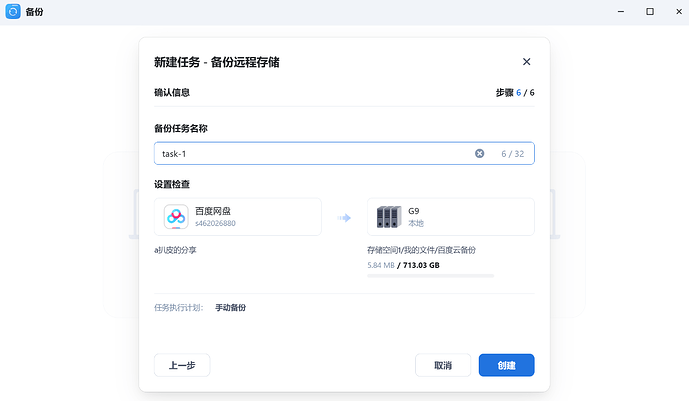The height and width of the screenshot is (401, 689).
Task: Click the 备份 app icon in title bar
Action: coord(13,11)
